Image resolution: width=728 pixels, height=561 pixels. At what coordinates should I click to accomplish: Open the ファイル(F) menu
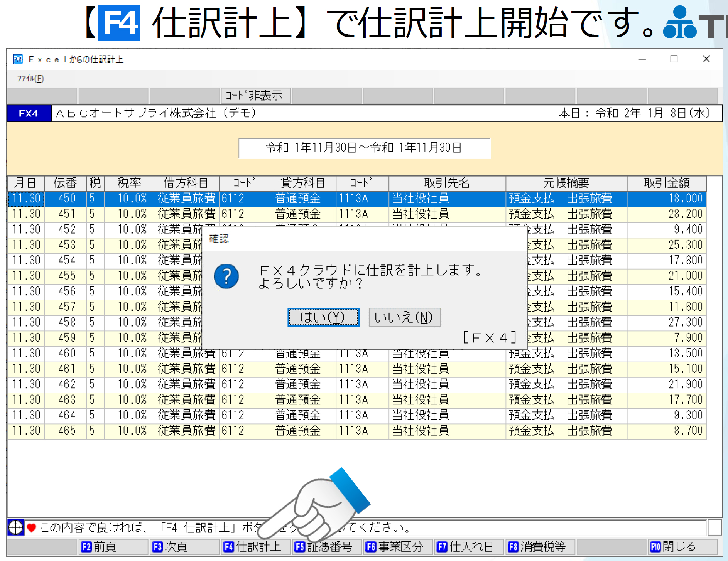[x=30, y=78]
